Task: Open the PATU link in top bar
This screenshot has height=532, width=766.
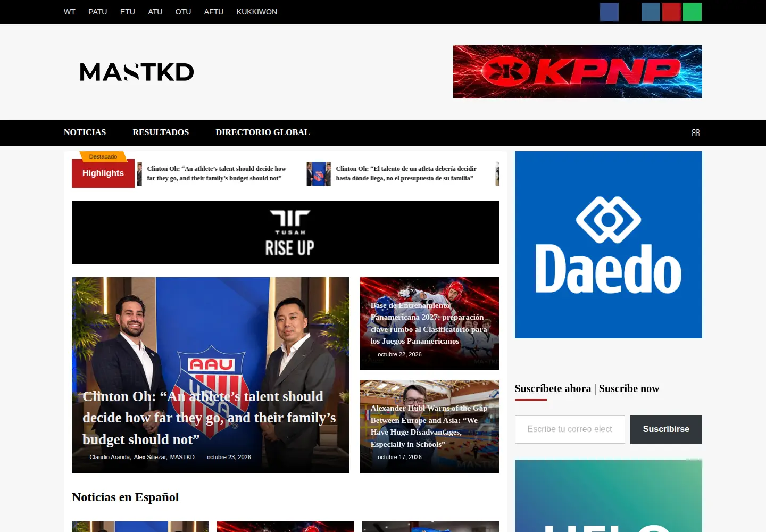Action: click(98, 12)
